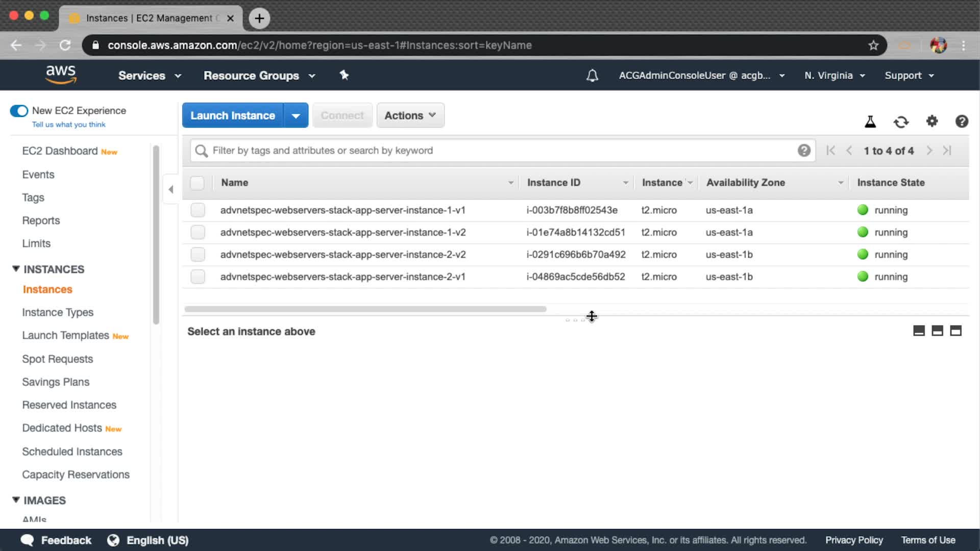Click the Launch Instance button
Viewport: 980px width, 551px height.
click(x=233, y=115)
